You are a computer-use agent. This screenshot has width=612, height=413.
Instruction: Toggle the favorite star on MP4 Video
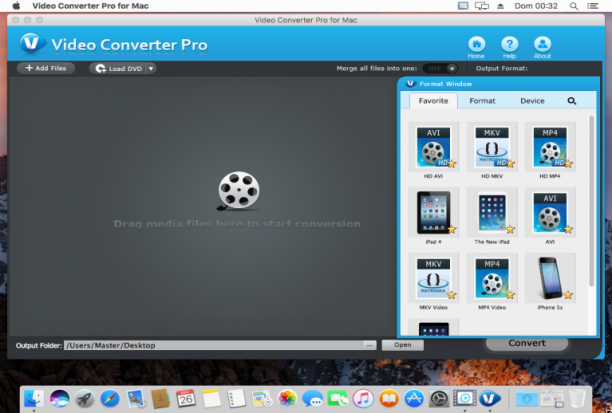point(510,295)
